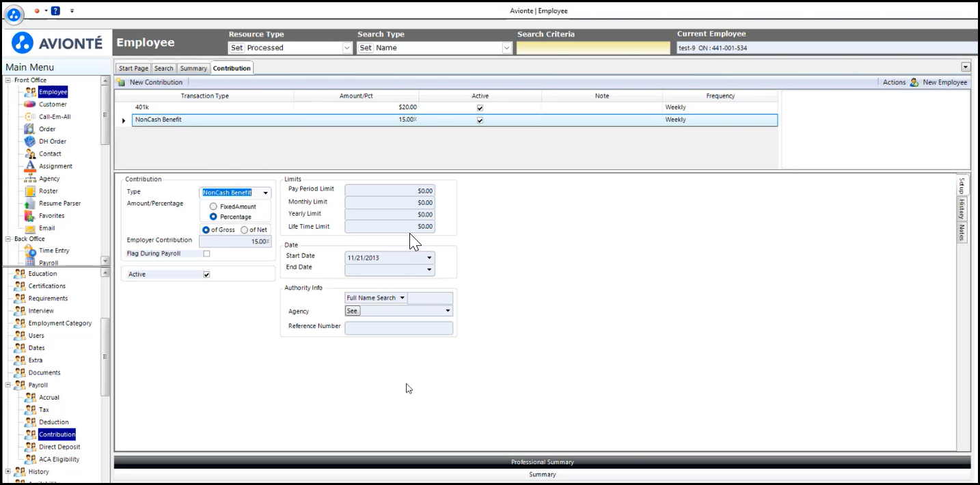Image resolution: width=980 pixels, height=485 pixels.
Task: Click the Certifications section icon
Action: click(x=20, y=286)
